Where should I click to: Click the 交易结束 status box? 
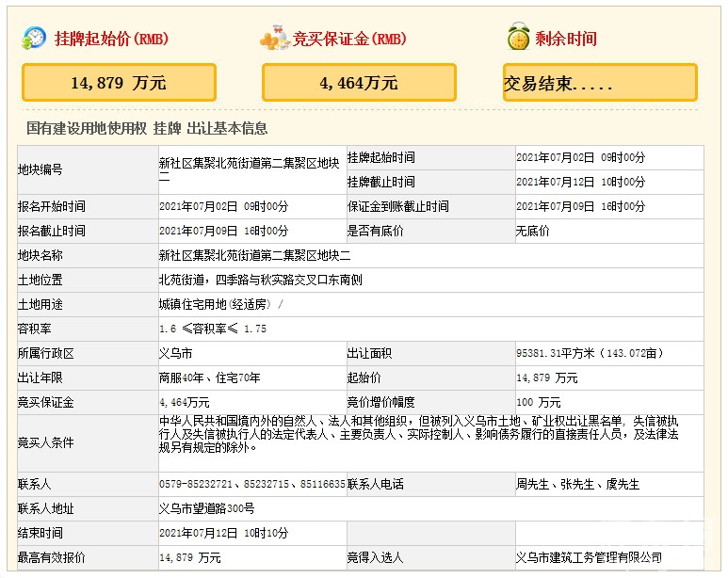click(600, 83)
